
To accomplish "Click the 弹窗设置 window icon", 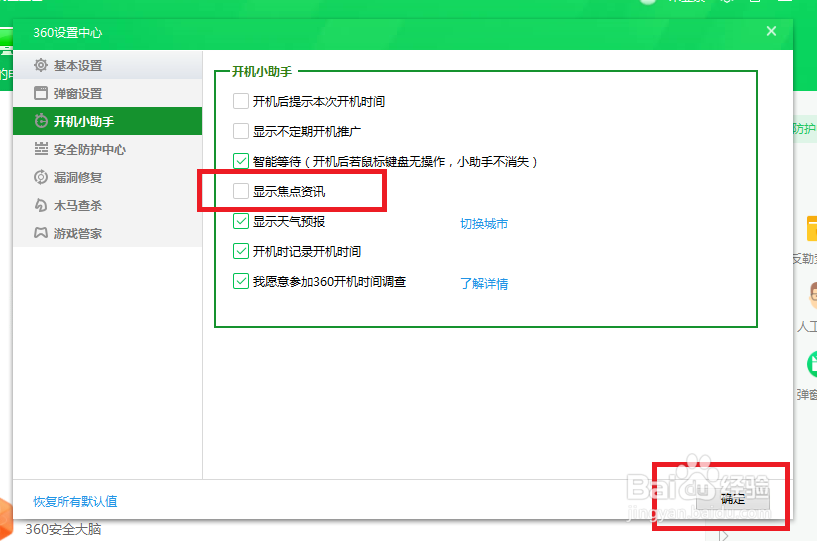I will (x=41, y=93).
